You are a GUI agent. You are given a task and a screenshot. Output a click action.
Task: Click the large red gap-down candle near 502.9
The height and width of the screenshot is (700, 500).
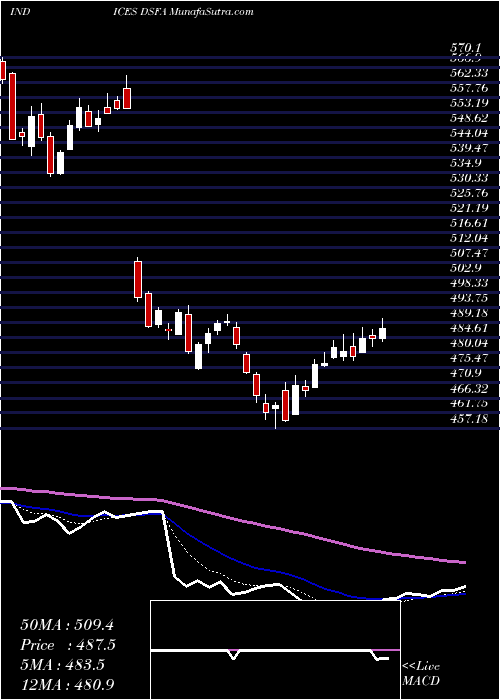tap(138, 279)
